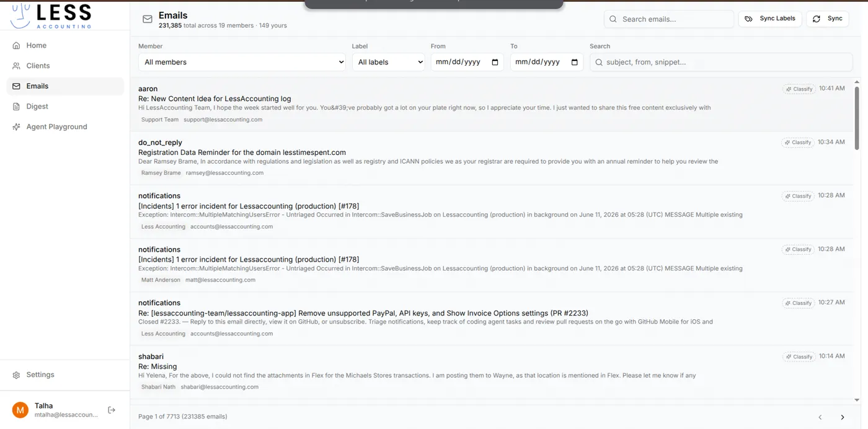Image resolution: width=868 pixels, height=429 pixels.
Task: Click matt@lessaccounting.com address
Action: [x=220, y=280]
